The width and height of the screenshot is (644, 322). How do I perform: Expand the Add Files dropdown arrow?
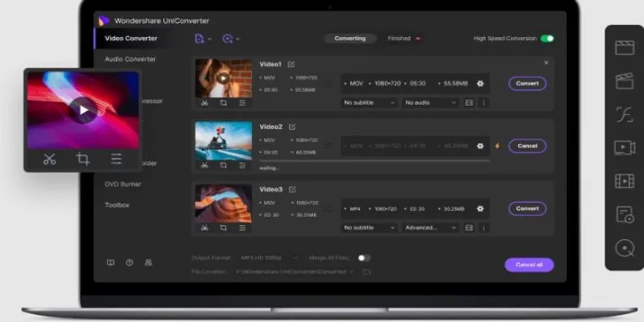point(209,39)
